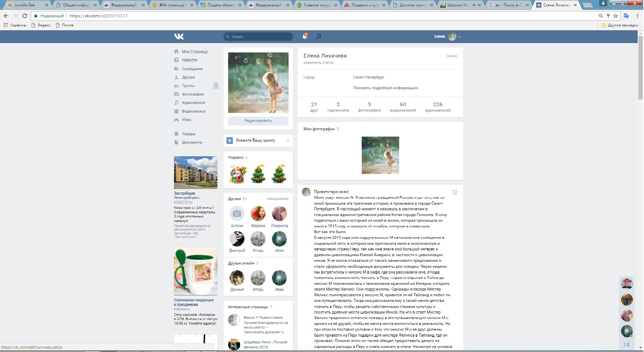
Task: Click the Укажите Вашу школу link
Action: point(256,140)
